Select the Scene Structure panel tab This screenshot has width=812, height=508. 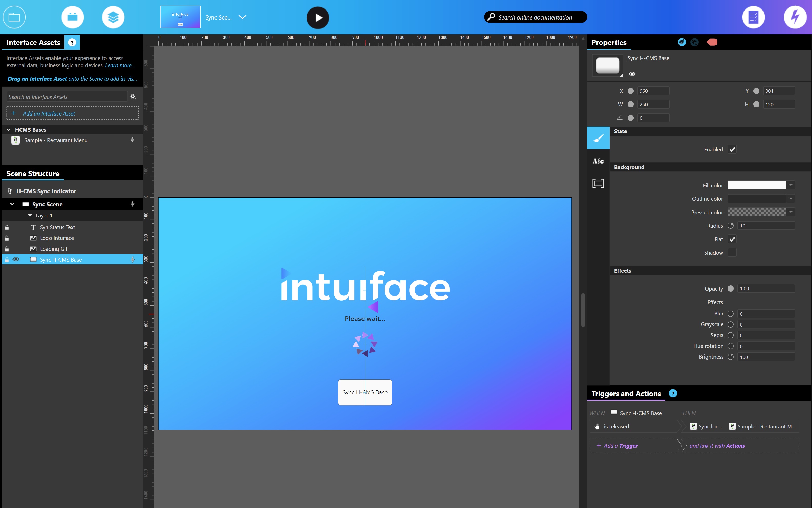(33, 173)
